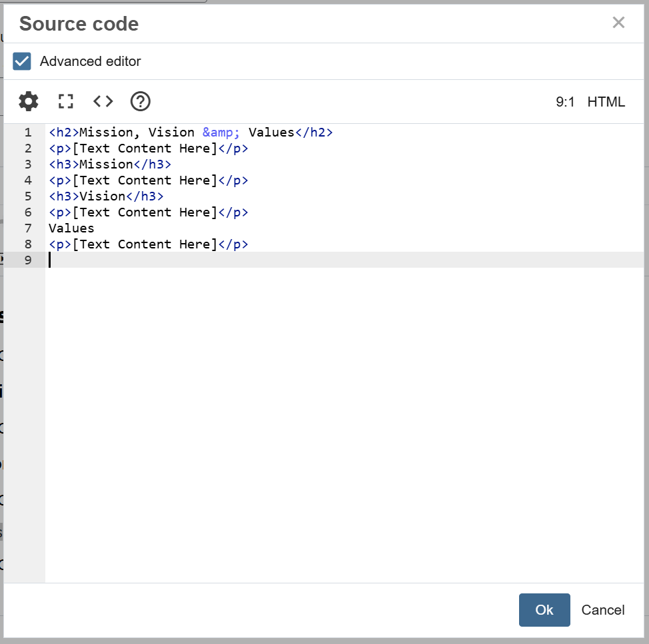Open the editor settings gear
This screenshot has height=644, width=649.
pos(29,102)
